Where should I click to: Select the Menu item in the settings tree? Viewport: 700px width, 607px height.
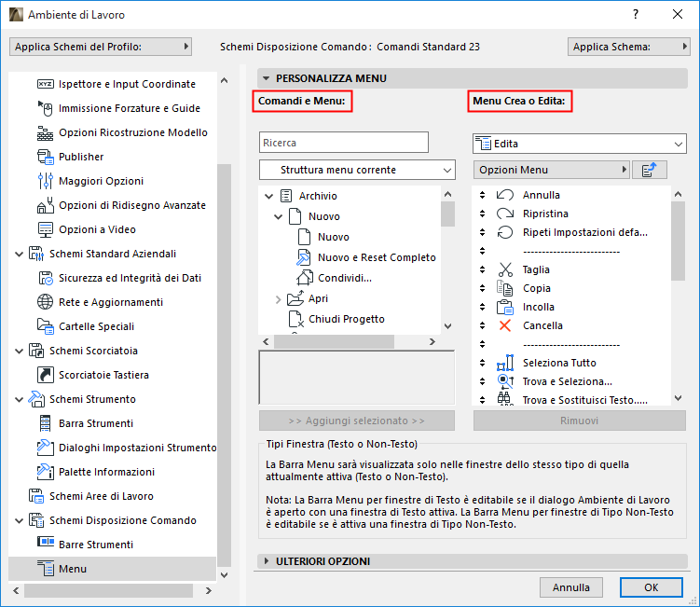(112, 569)
